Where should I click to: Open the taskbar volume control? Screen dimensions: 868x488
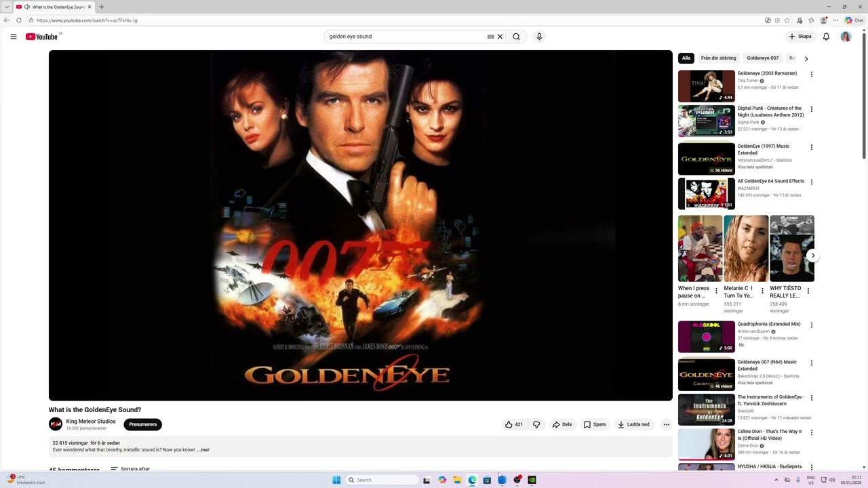[832, 480]
